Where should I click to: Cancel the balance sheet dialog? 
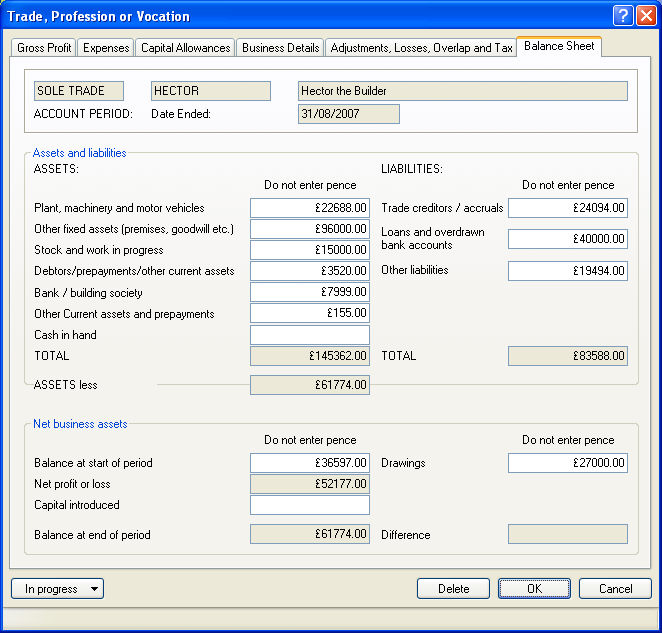pos(615,589)
